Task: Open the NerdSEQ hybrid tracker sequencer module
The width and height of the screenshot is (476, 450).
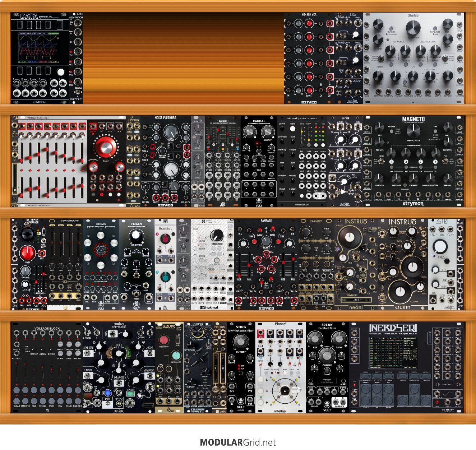Action: point(406,367)
